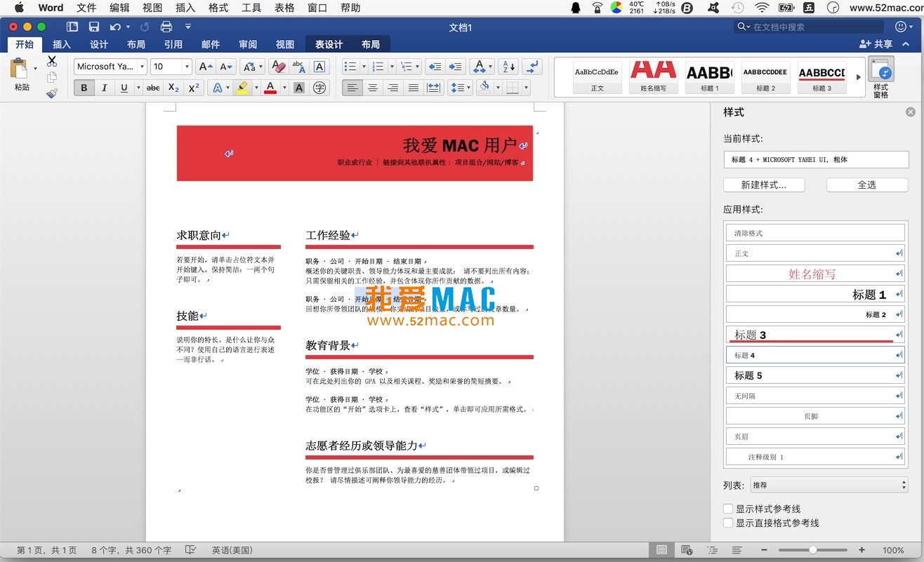
Task: Expand the styles gallery with the right arrow
Action: pos(858,77)
